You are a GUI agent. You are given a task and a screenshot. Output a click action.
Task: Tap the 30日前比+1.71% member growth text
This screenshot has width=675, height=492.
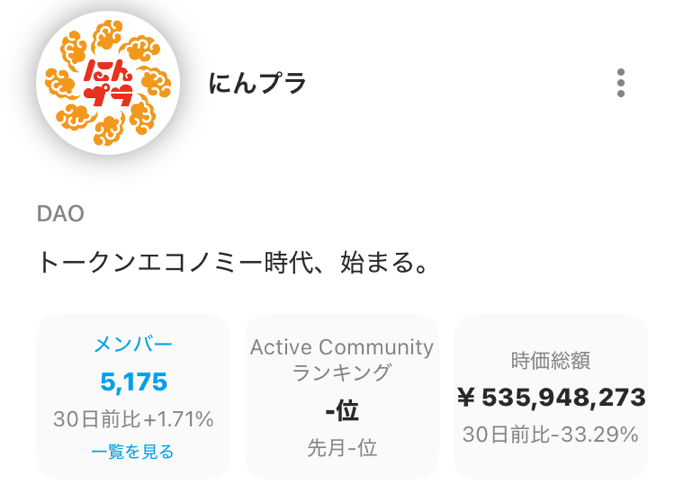pyautogui.click(x=133, y=419)
